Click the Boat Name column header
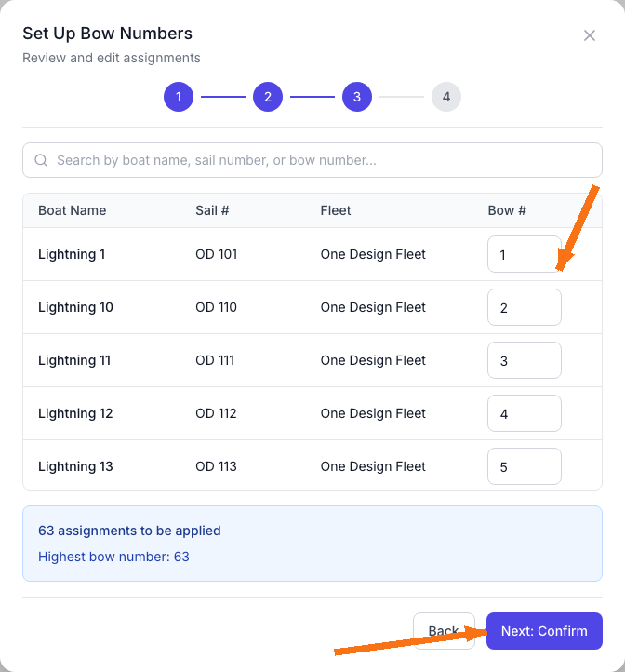The image size is (625, 672). [72, 210]
